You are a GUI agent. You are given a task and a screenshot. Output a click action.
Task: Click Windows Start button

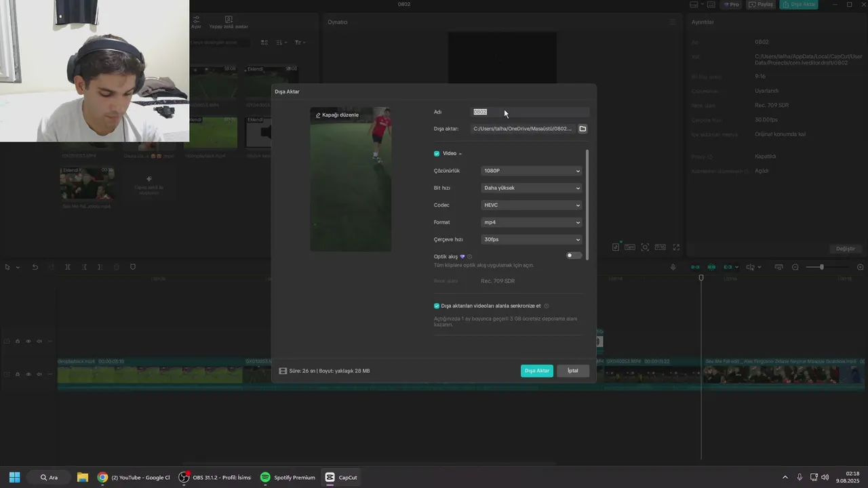click(14, 477)
